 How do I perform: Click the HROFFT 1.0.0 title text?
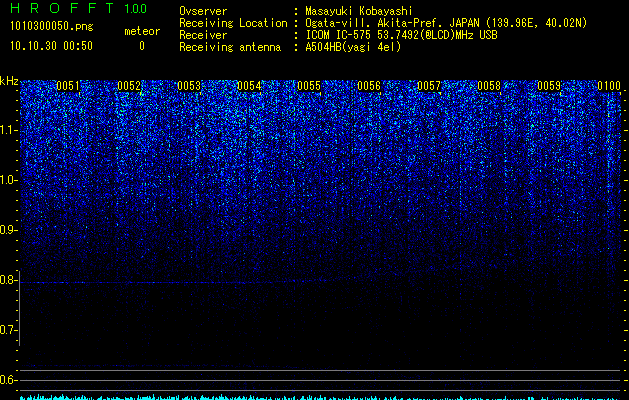pyautogui.click(x=78, y=8)
